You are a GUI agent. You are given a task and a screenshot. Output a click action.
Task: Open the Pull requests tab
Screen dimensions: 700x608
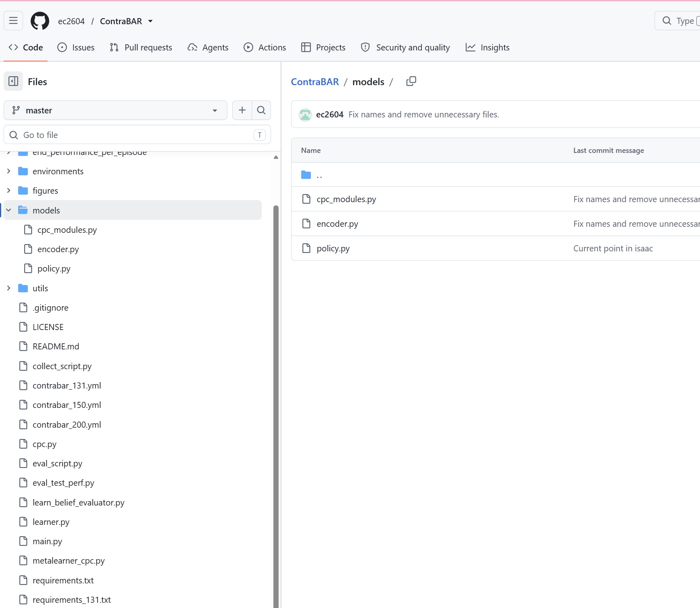[141, 47]
